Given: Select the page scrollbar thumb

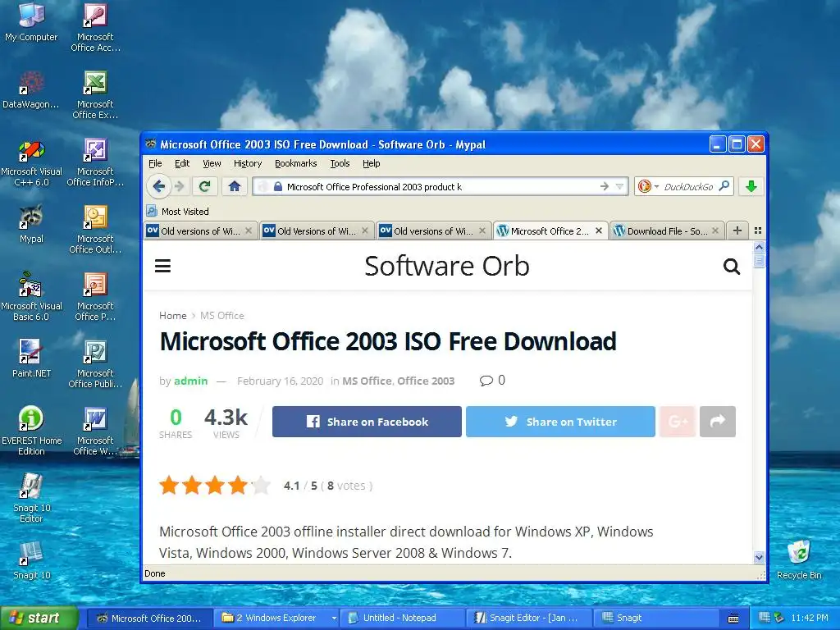Looking at the screenshot, I should point(759,261).
